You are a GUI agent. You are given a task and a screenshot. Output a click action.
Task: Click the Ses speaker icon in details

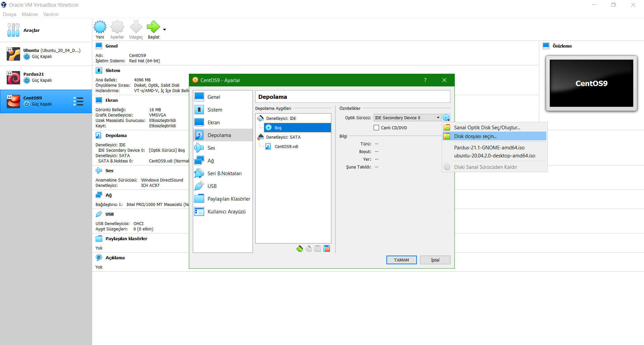click(99, 170)
